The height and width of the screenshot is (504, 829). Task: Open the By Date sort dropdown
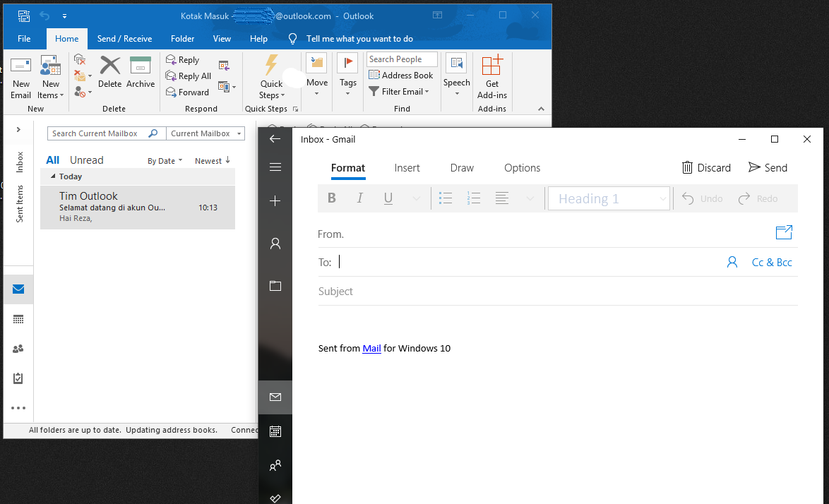(165, 161)
